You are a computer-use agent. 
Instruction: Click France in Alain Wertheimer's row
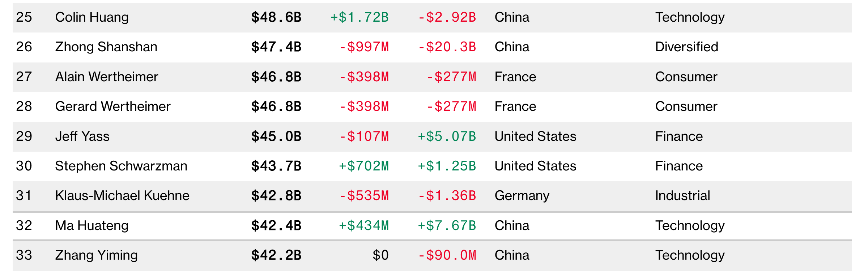[515, 77]
